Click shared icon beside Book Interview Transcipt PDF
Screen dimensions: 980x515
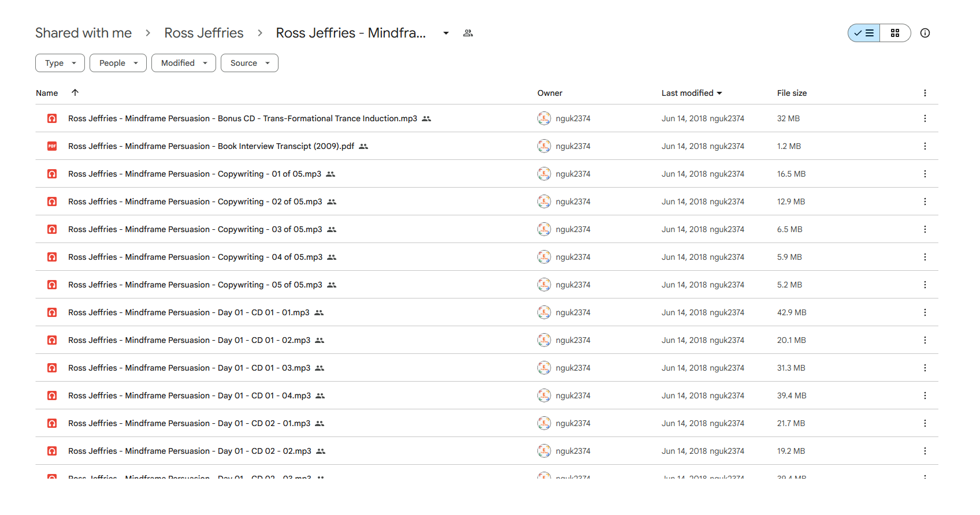(363, 146)
